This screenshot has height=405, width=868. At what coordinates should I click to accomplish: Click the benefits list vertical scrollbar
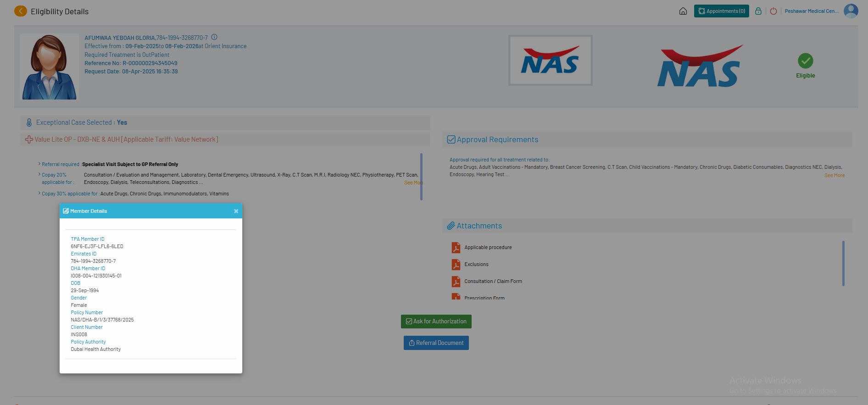pyautogui.click(x=421, y=177)
